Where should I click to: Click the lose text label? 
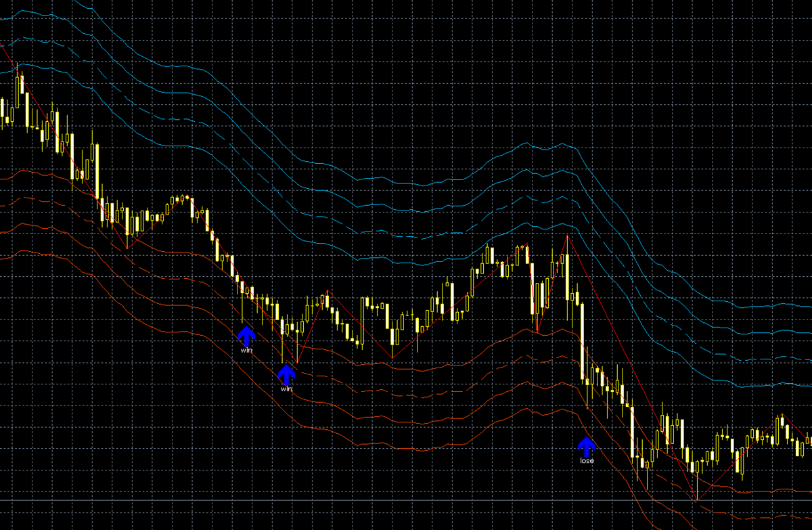[587, 461]
